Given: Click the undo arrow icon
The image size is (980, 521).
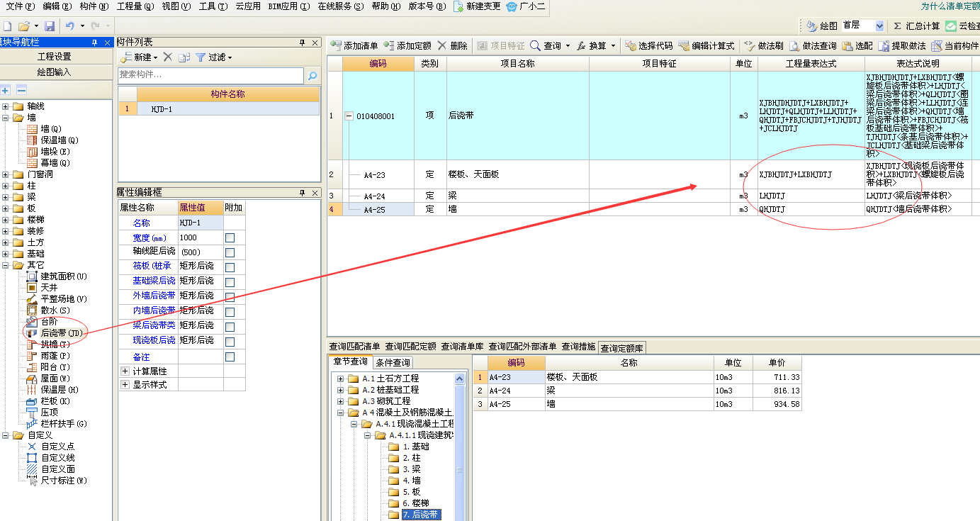Looking at the screenshot, I should tap(69, 26).
